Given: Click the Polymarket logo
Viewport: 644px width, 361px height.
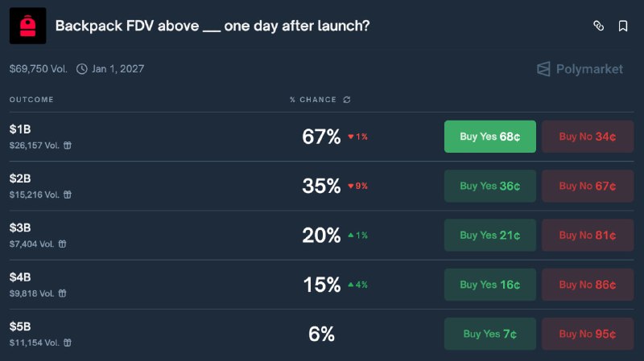Looking at the screenshot, I should (580, 69).
